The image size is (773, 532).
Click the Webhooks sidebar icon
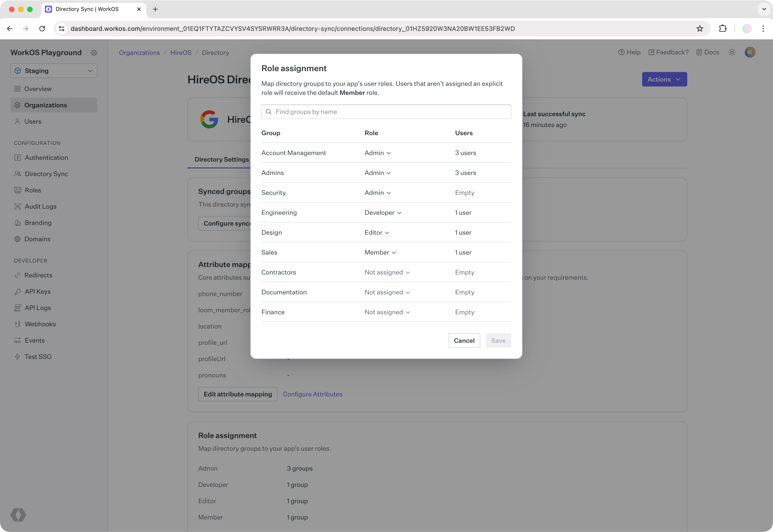click(18, 324)
